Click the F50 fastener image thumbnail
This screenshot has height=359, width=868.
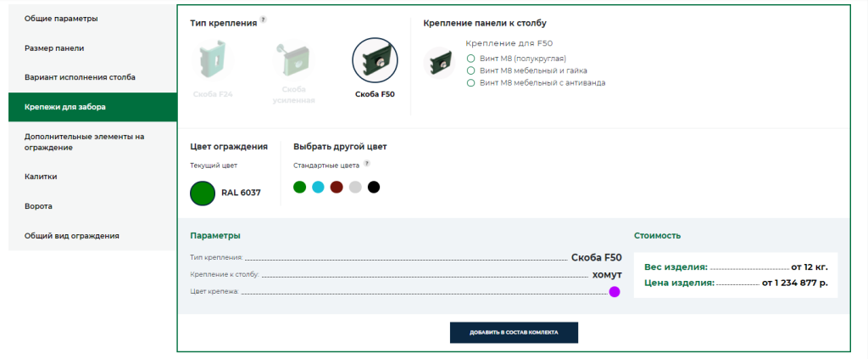439,62
